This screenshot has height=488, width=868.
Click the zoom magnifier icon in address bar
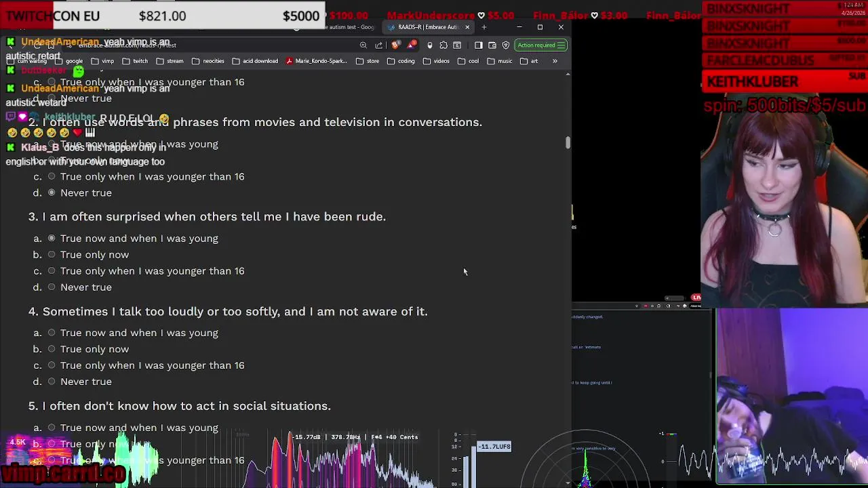[x=363, y=45]
